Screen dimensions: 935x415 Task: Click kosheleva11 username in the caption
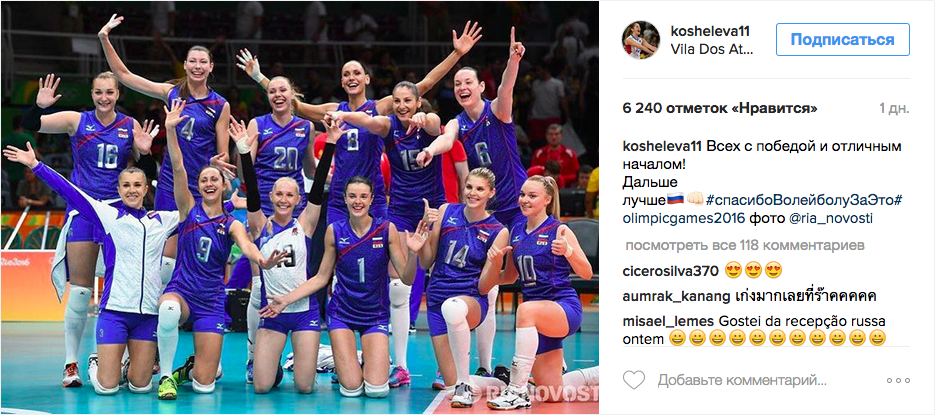point(661,146)
